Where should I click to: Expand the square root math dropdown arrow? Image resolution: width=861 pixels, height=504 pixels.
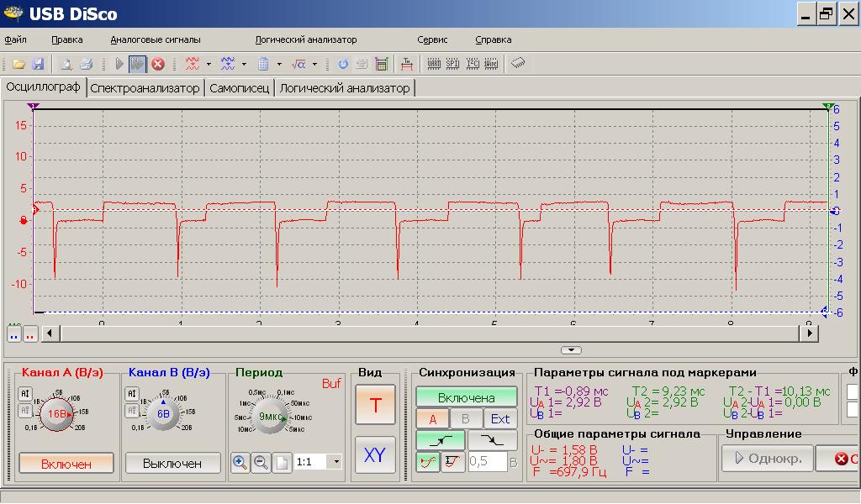point(315,64)
